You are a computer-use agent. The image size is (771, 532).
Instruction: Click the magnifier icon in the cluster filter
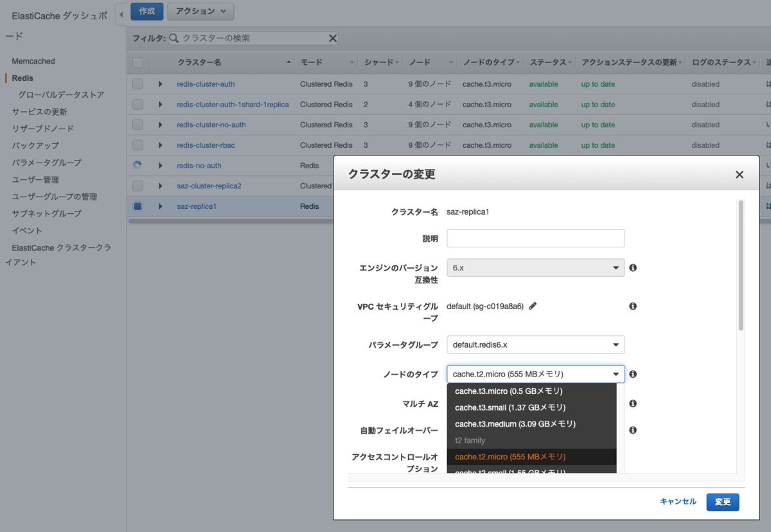click(x=173, y=39)
